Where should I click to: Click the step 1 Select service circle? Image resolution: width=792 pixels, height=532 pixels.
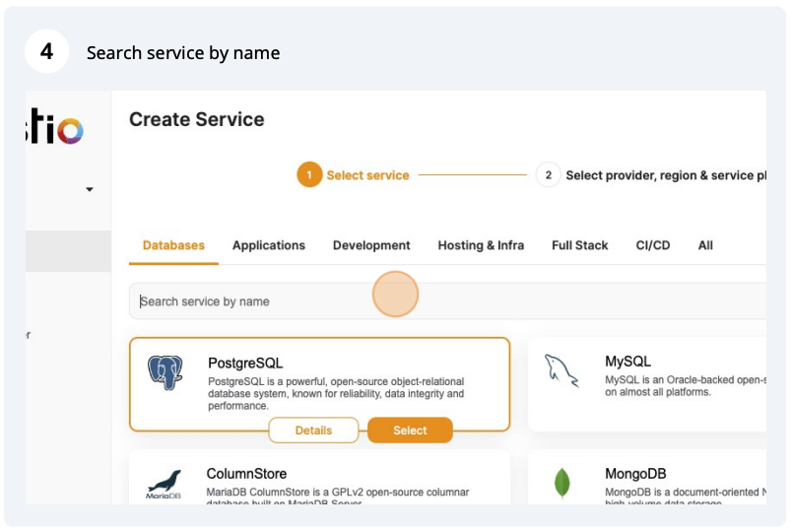[x=309, y=175]
